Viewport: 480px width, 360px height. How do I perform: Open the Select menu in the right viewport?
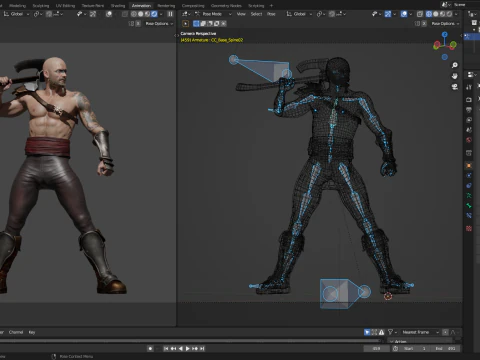pyautogui.click(x=256, y=14)
